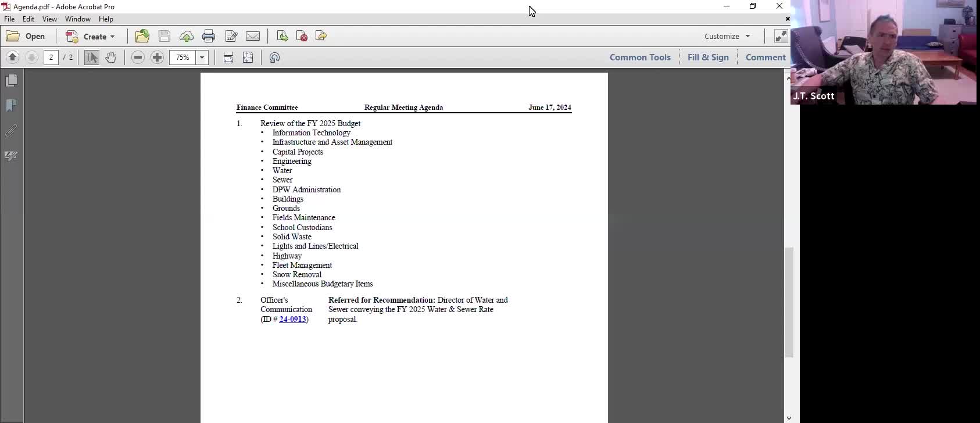This screenshot has width=980, height=423.
Task: Go to previous page with up arrow
Action: coord(13,57)
